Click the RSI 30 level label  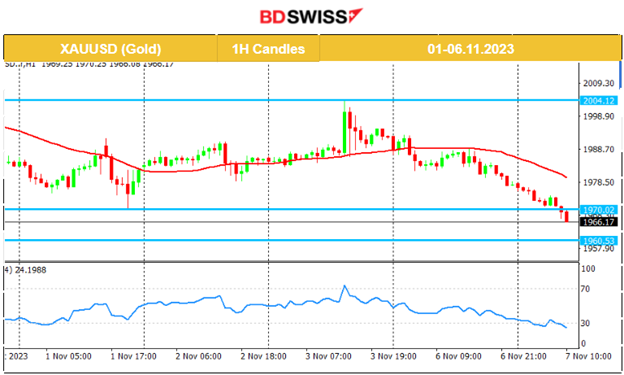[585, 323]
